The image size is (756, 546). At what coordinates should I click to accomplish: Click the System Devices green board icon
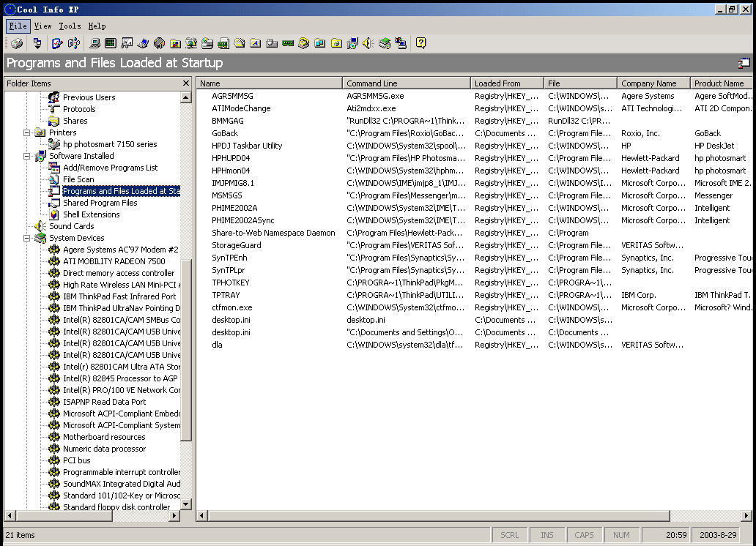(385, 43)
